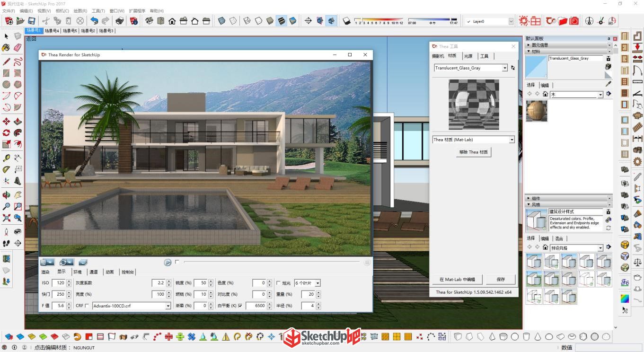The height and width of the screenshot is (352, 644).
Task: Switch to the 环境 tab in Thea Render
Action: [x=77, y=272]
